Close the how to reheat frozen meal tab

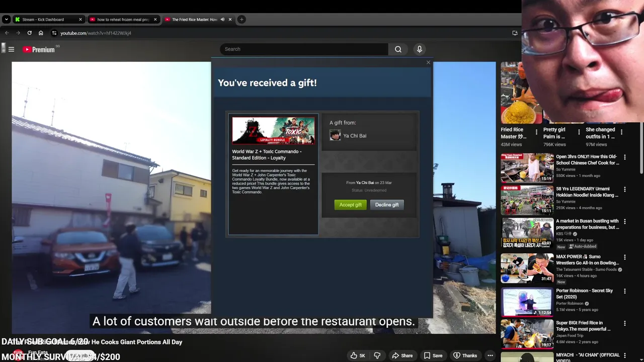tap(155, 20)
